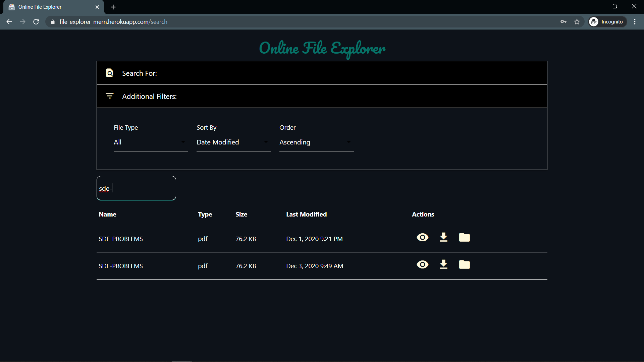Preview second SDE-PROBLEMS file with eye icon
The height and width of the screenshot is (362, 644).
pyautogui.click(x=422, y=265)
